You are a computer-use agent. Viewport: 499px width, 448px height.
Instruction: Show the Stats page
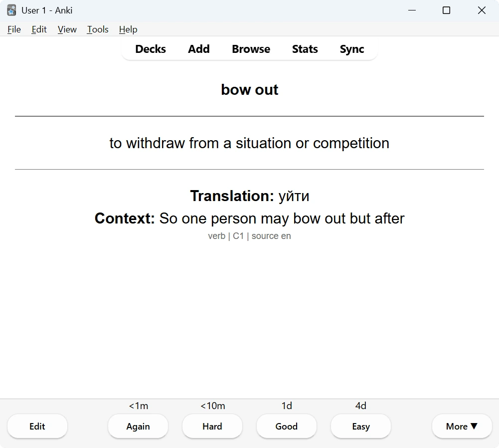(305, 49)
